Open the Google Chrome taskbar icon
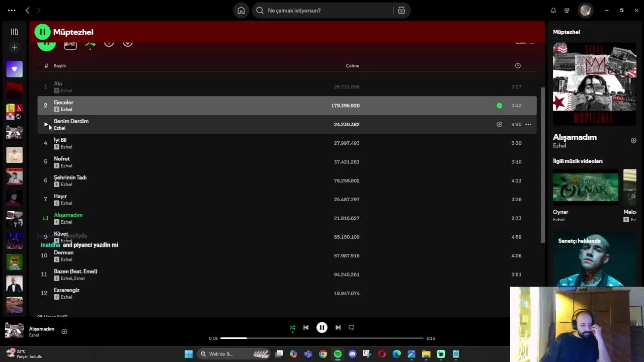This screenshot has width=644, height=362. click(323, 354)
